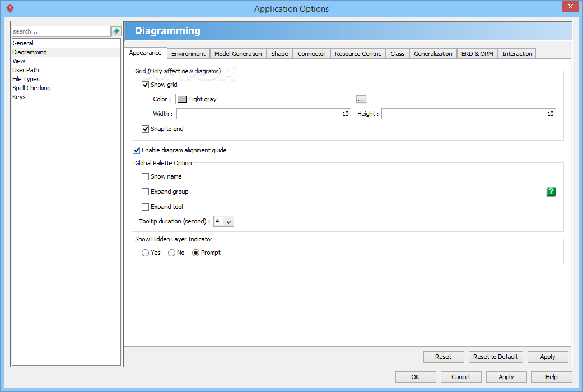
Task: Select View in the options list
Action: [x=66, y=61]
